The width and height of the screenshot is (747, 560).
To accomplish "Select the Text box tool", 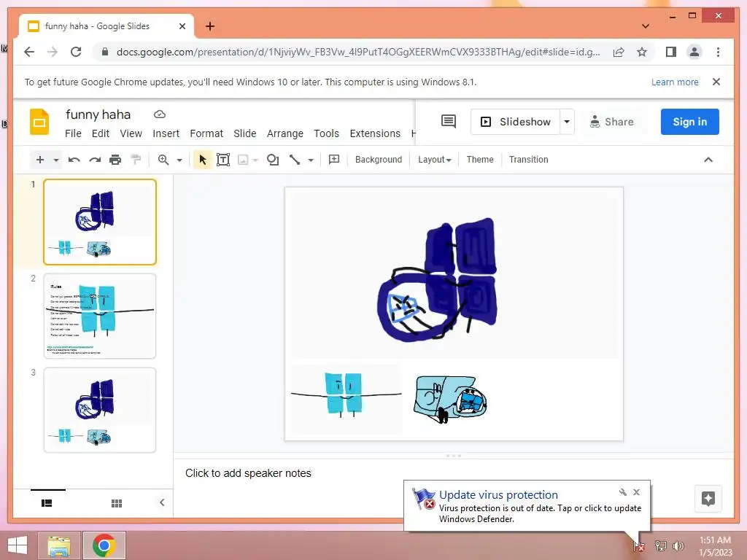I will pos(223,160).
